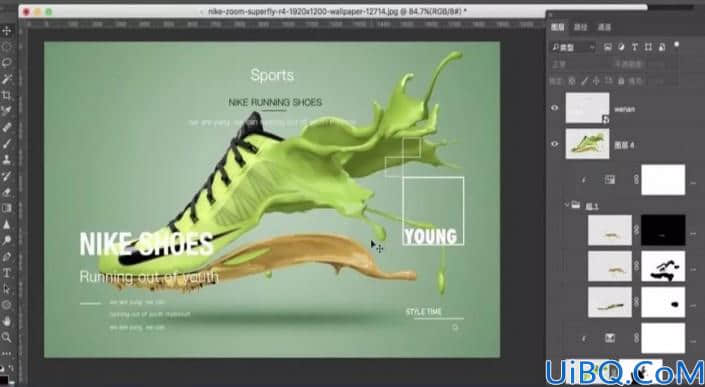Image resolution: width=705 pixels, height=387 pixels.
Task: Select the Healing Brush tool
Action: click(7, 127)
